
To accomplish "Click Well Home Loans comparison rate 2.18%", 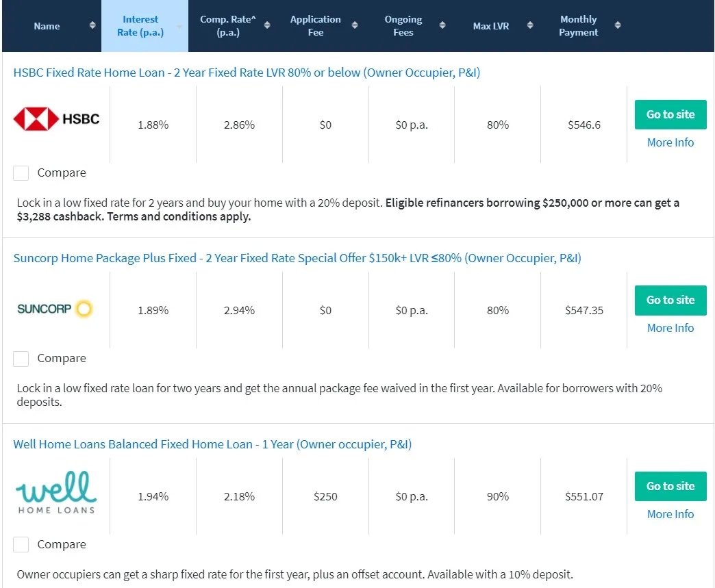I will click(x=240, y=496).
